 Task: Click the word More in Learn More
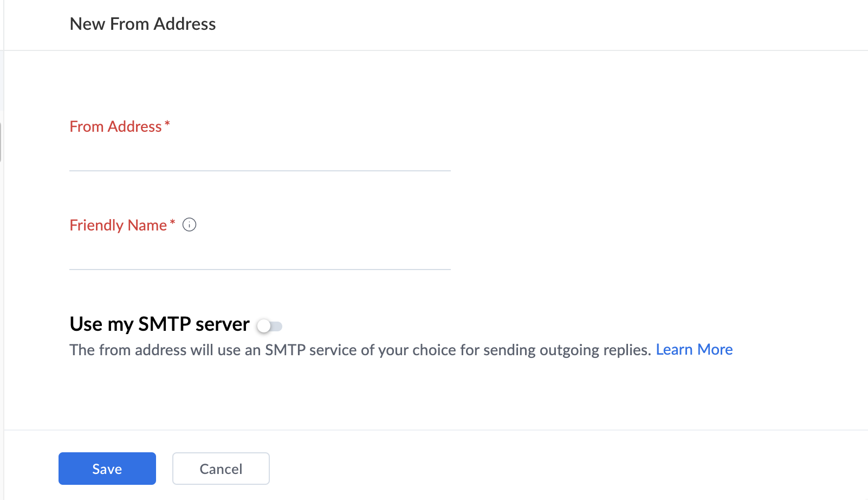point(715,349)
